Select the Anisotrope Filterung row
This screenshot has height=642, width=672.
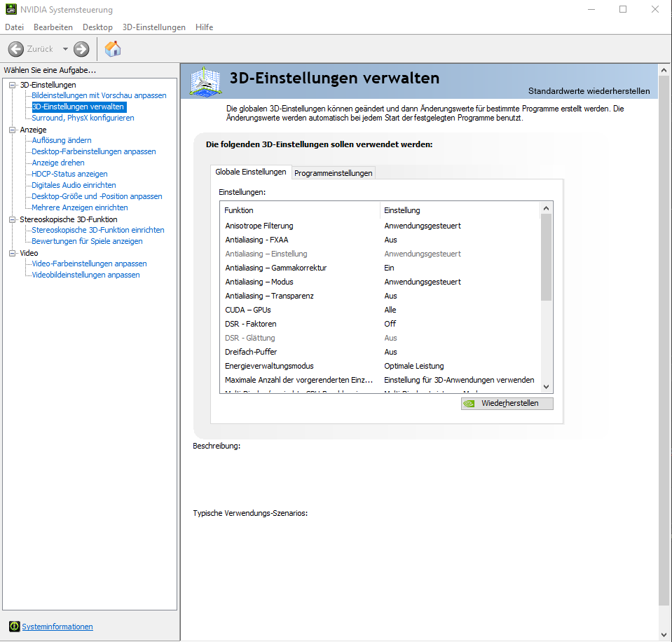click(380, 226)
